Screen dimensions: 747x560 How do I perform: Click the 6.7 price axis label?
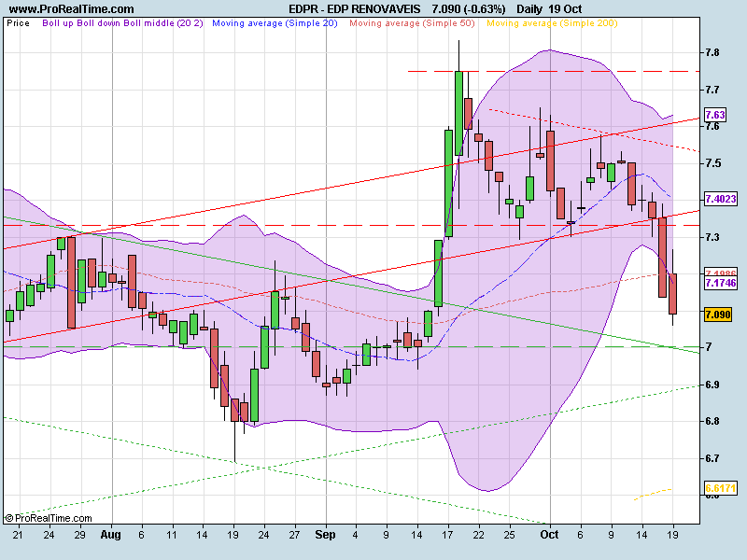click(x=712, y=458)
